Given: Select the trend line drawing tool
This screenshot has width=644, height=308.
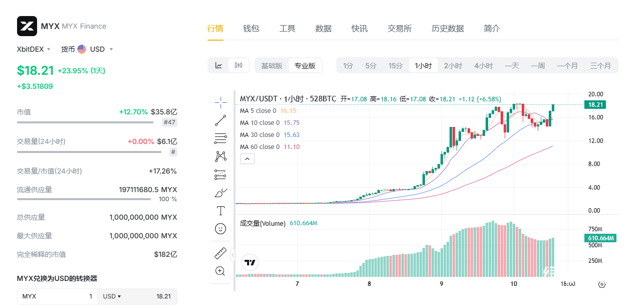Looking at the screenshot, I should 221,120.
